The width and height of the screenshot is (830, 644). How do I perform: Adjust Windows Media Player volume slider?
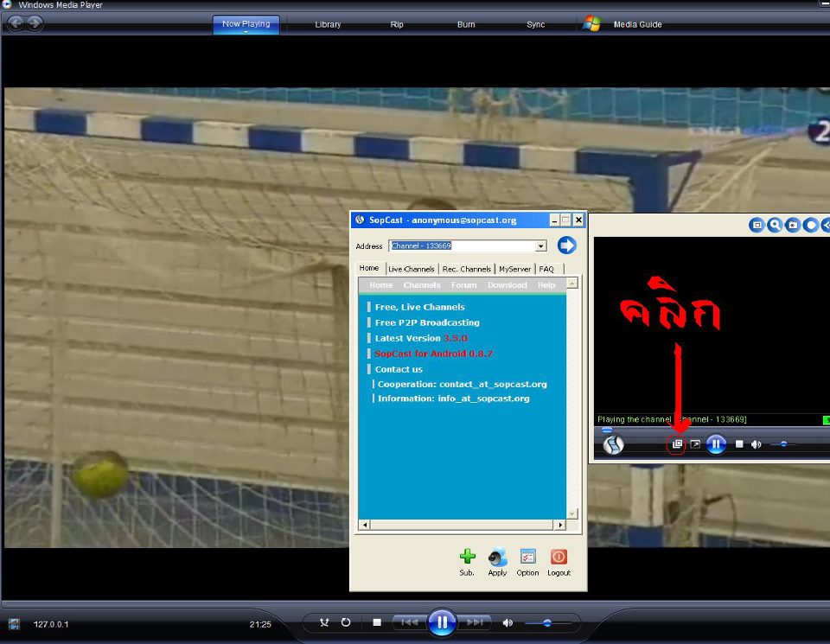[547, 623]
